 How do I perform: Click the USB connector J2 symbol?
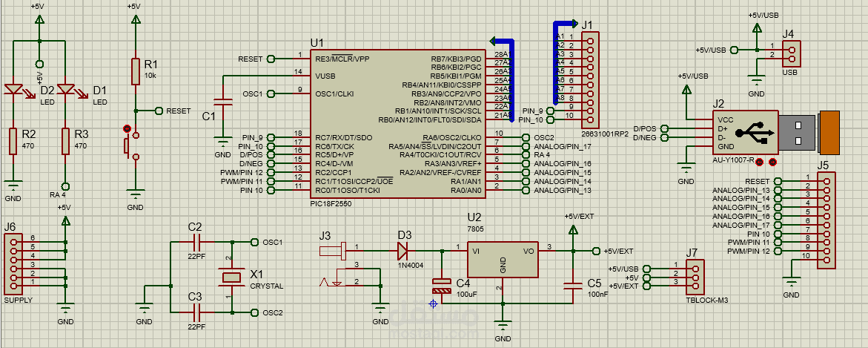pyautogui.click(x=775, y=133)
